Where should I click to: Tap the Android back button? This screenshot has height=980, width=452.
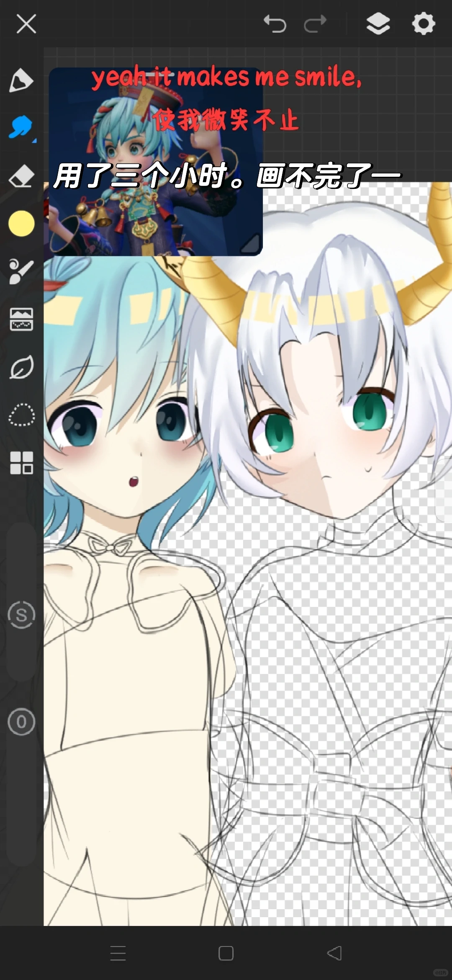334,953
